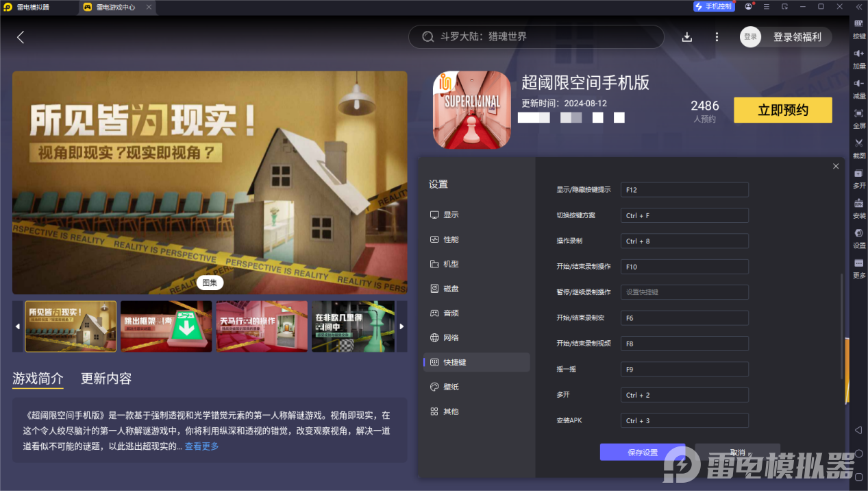Click the 图集 gallery button on banner
The image size is (868, 491).
[x=210, y=282]
